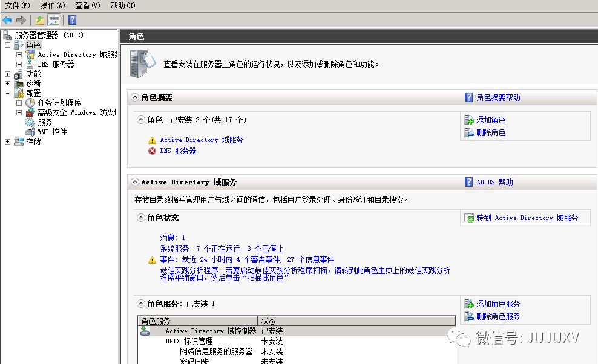Screen dimensions: 598x364
Task: Click the 高级安全 Windows 防火墙 icon
Action: [30, 112]
